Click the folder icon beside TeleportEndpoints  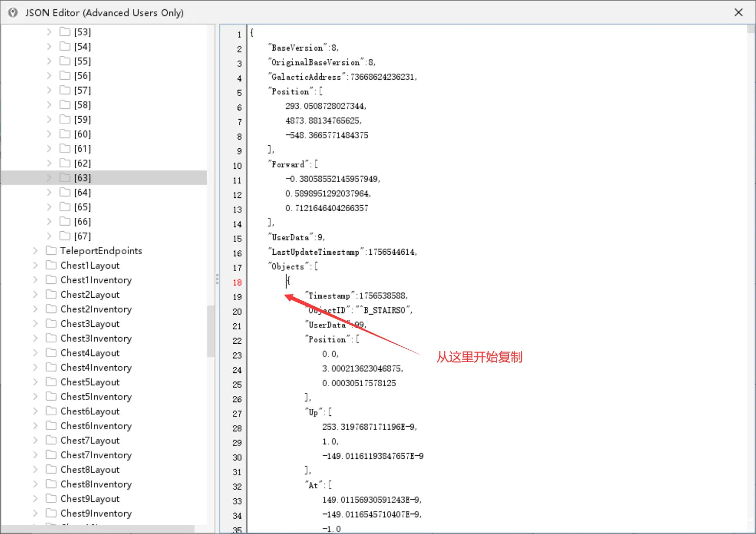point(51,251)
